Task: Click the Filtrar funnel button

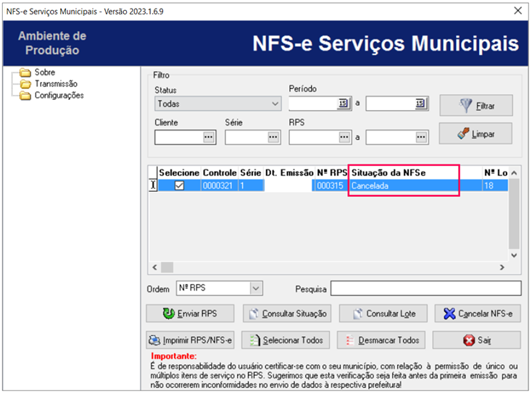Action: [475, 106]
